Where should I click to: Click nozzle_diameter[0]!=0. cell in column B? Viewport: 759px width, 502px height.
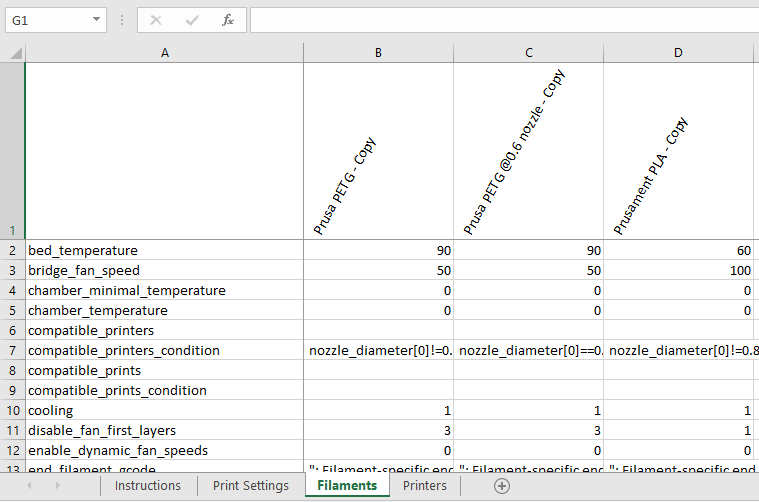379,350
